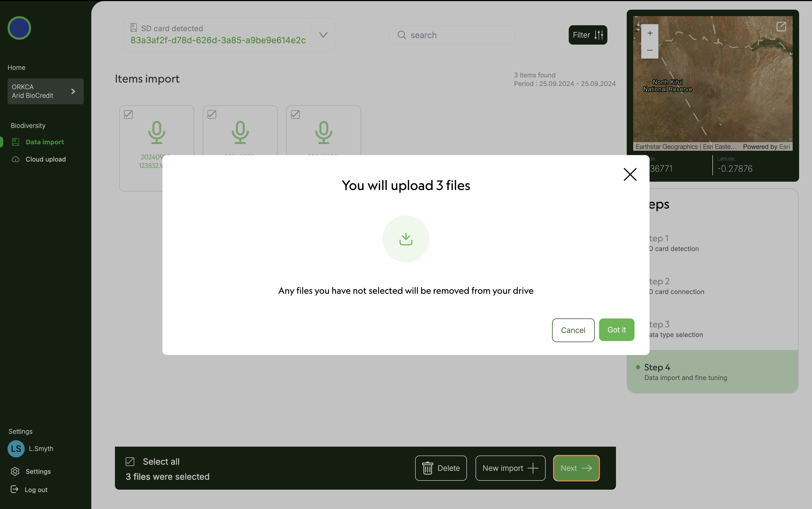Close the upload confirmation dialog
812x509 pixels.
(x=630, y=174)
